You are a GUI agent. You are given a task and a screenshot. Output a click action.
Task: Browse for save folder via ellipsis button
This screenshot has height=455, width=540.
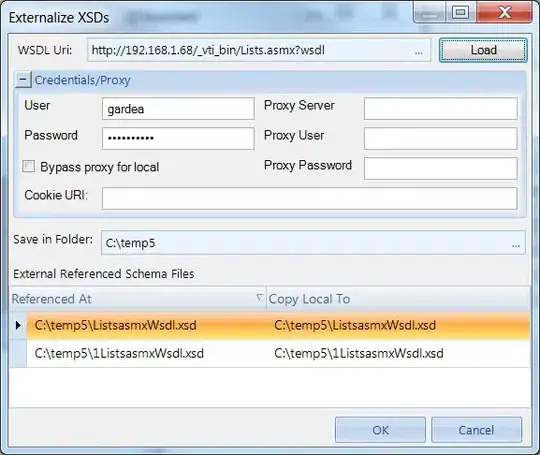coord(516,245)
